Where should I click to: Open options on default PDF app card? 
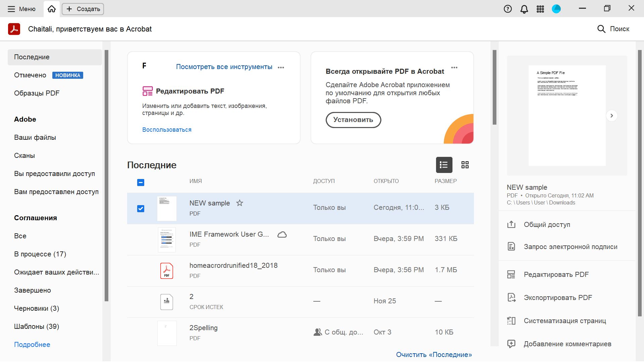(454, 67)
